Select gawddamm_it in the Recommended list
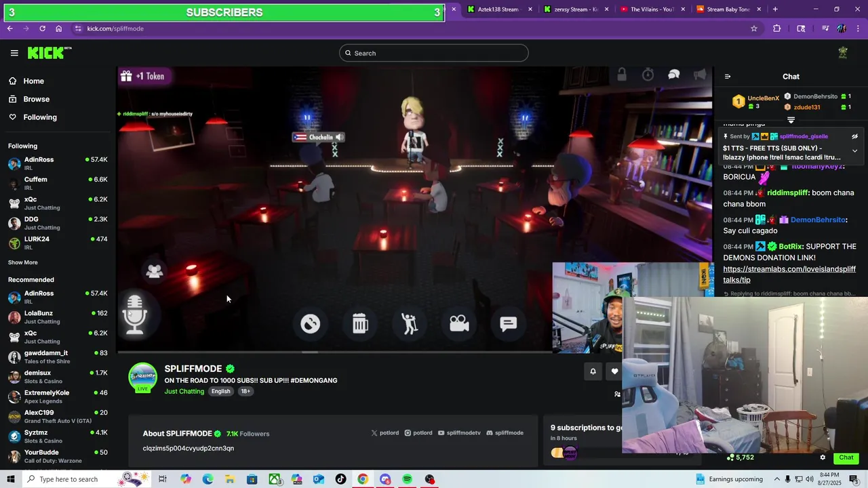This screenshot has height=488, width=868. coord(58,357)
